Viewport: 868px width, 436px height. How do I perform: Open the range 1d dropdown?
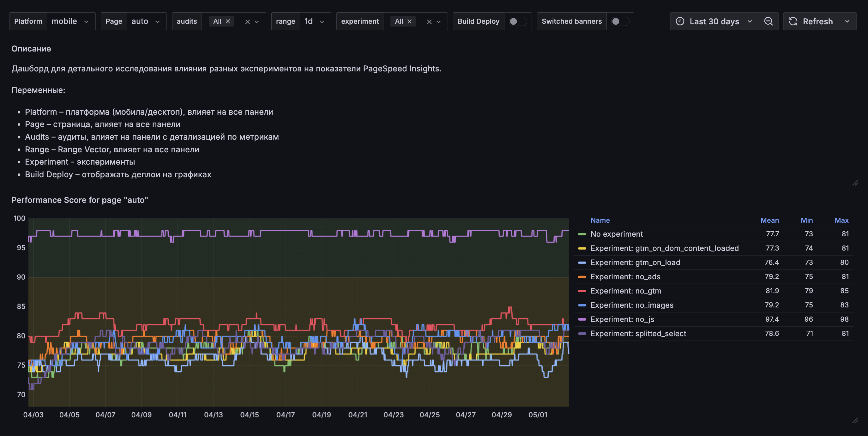tap(314, 21)
